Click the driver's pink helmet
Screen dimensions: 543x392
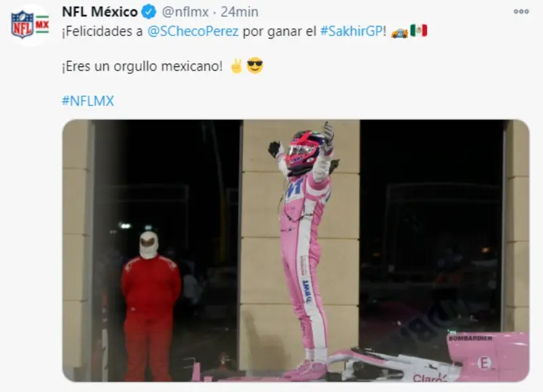303,151
